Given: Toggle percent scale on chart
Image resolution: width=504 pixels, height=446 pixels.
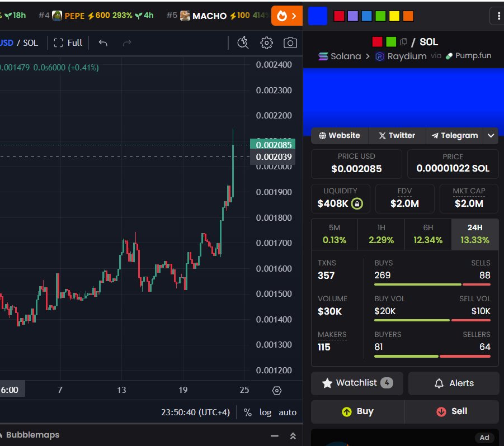Looking at the screenshot, I should click(x=247, y=412).
